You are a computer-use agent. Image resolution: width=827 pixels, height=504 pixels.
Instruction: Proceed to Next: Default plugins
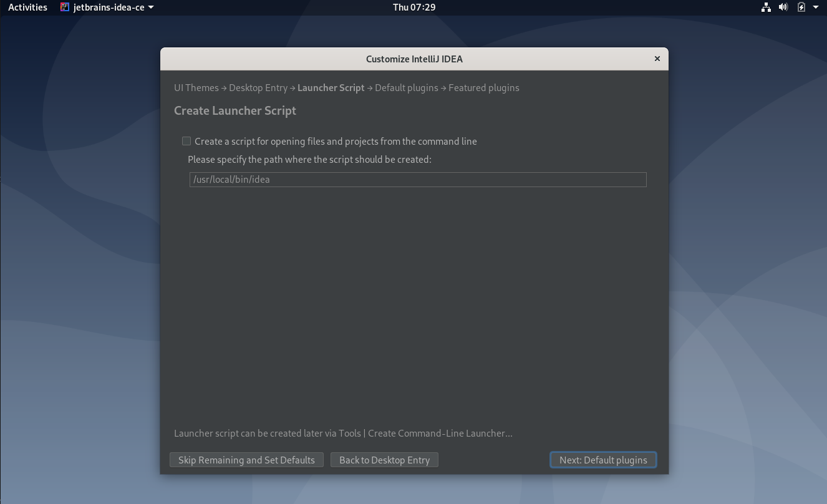[603, 460]
